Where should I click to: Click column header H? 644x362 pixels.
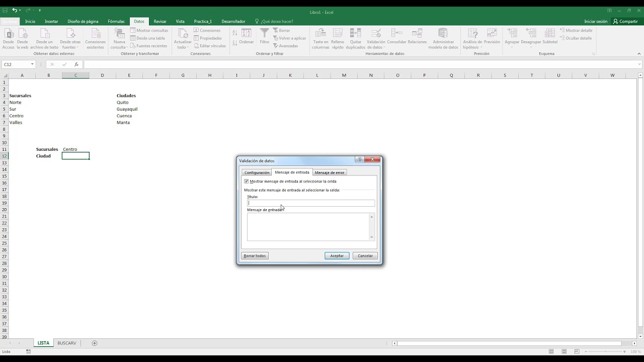(210, 75)
